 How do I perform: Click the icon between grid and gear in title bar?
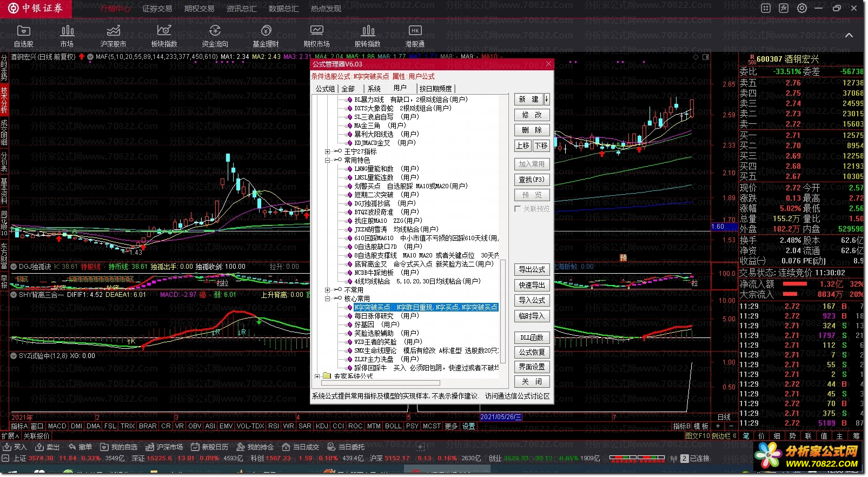coord(784,8)
